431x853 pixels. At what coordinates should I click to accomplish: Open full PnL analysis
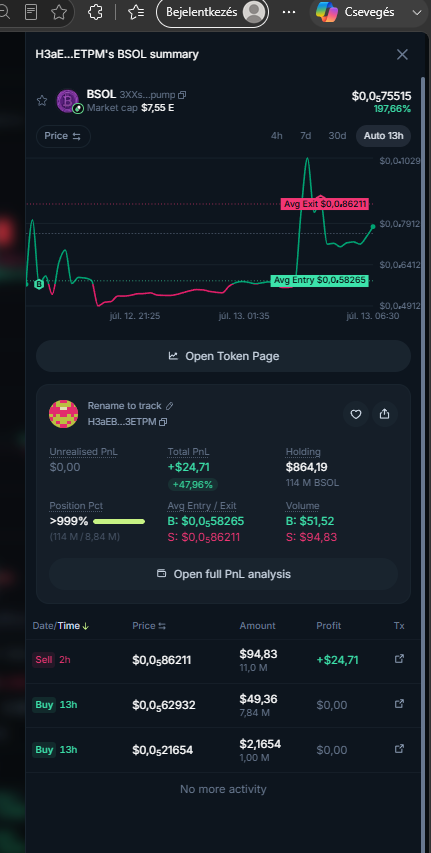click(223, 574)
